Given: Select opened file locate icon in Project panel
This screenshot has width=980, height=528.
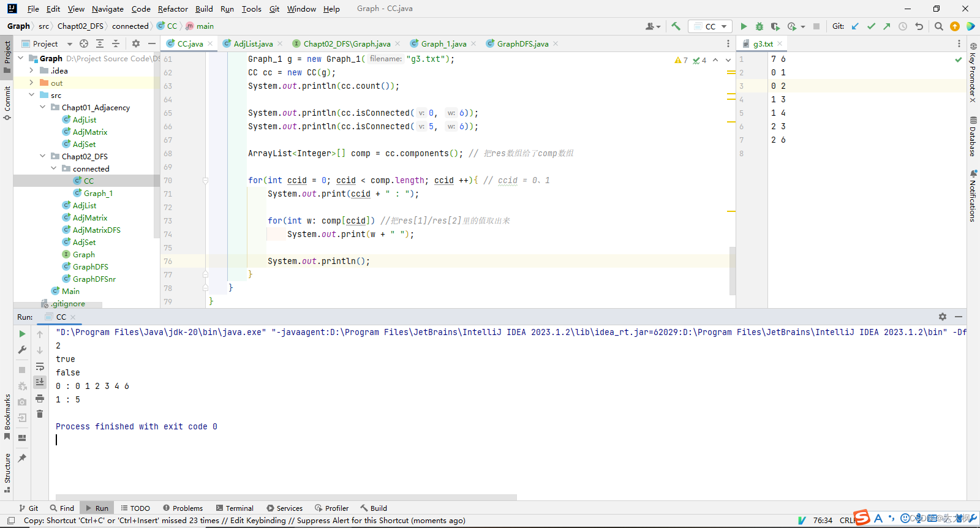Looking at the screenshot, I should (x=84, y=43).
